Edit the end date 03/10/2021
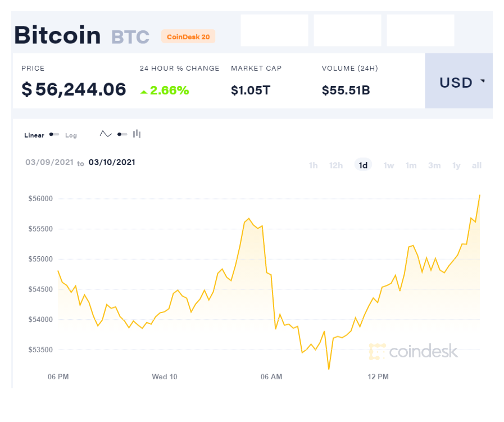Viewport: 504px width, 422px height. click(x=112, y=162)
